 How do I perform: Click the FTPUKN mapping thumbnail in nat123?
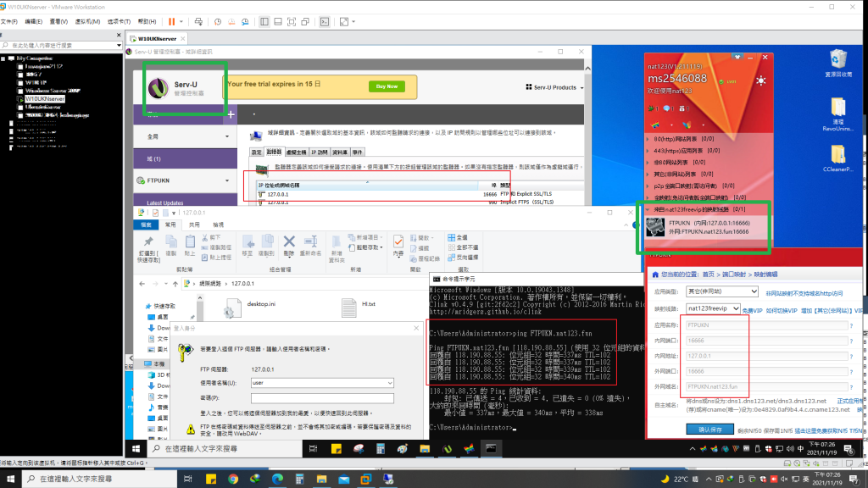pos(655,227)
